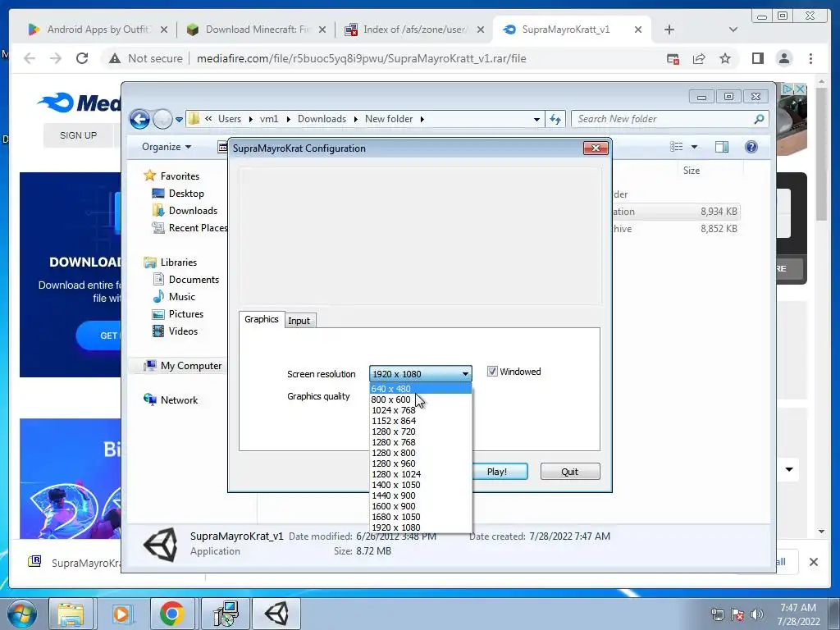Open File Explorer from taskbar
The height and width of the screenshot is (630, 840).
click(x=71, y=614)
